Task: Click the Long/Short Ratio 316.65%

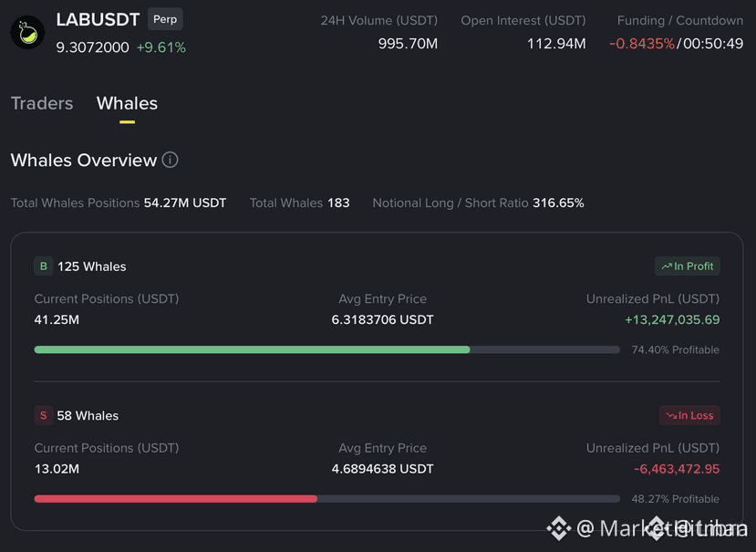Action: click(558, 203)
